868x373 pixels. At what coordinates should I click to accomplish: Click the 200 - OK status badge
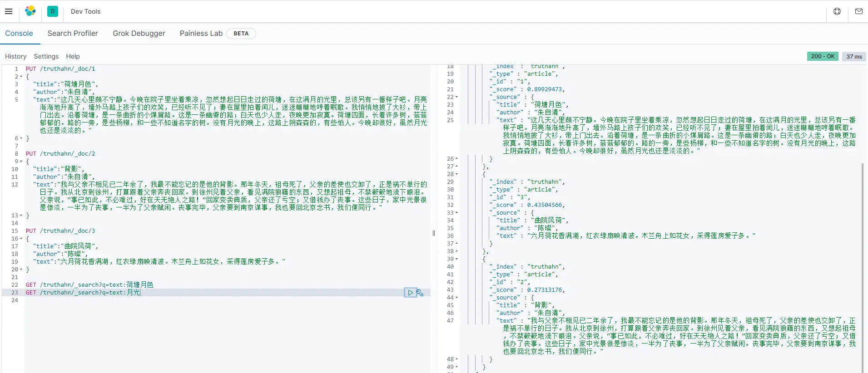coord(823,56)
